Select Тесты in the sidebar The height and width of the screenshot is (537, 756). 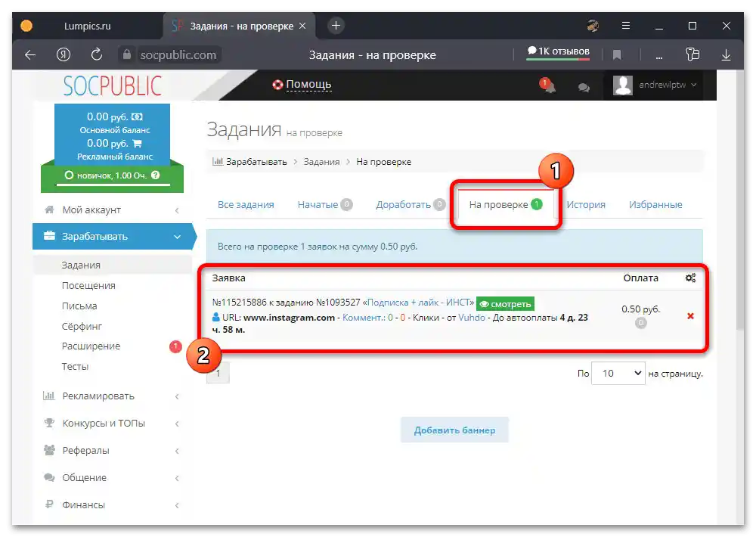[x=75, y=366]
